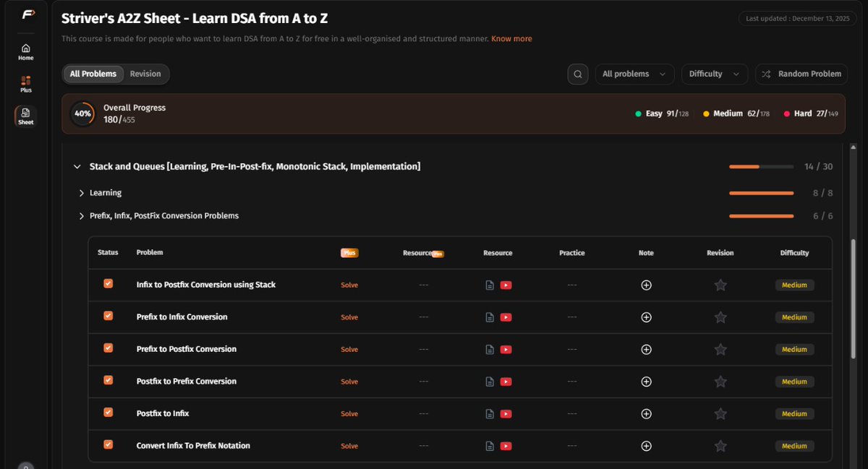Open the article icon for Convert Infix To Prefix Notation
Screen dimensions: 868x469
[490, 446]
